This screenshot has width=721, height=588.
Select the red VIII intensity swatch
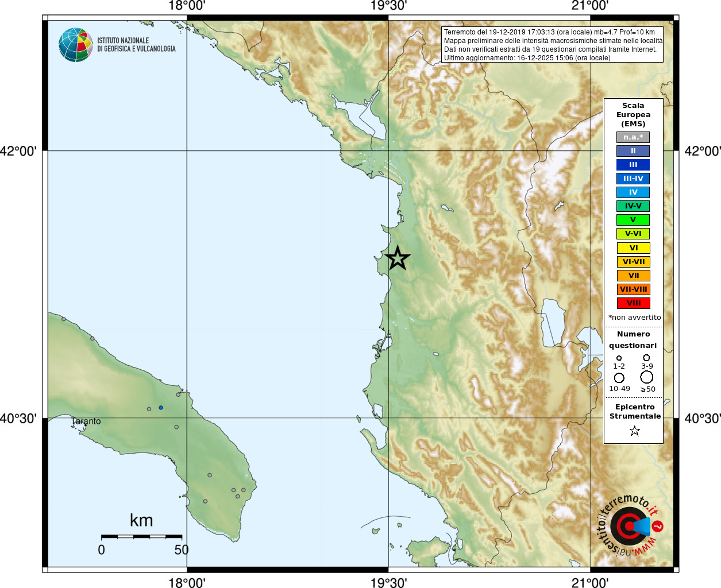pos(633,303)
